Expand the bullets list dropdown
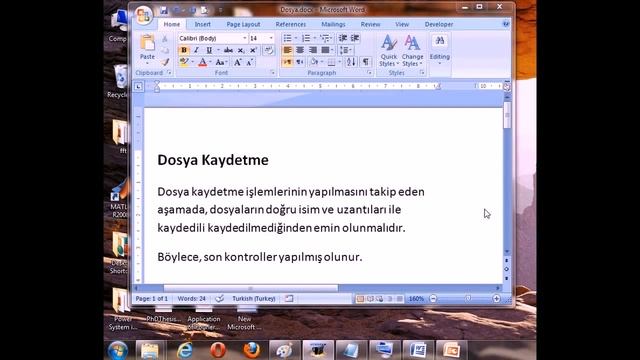The image size is (640, 360). click(296, 38)
